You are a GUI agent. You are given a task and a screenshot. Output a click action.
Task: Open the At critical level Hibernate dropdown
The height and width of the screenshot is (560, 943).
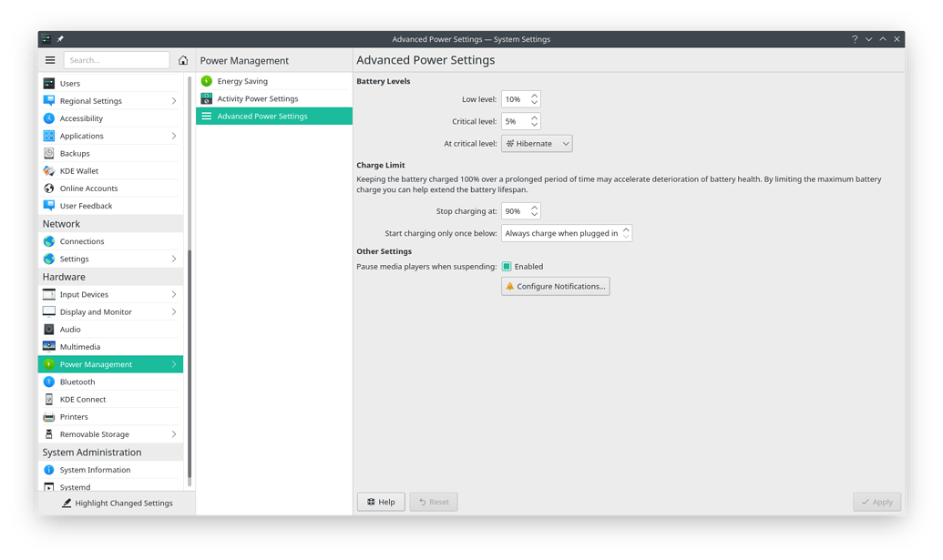[537, 144]
